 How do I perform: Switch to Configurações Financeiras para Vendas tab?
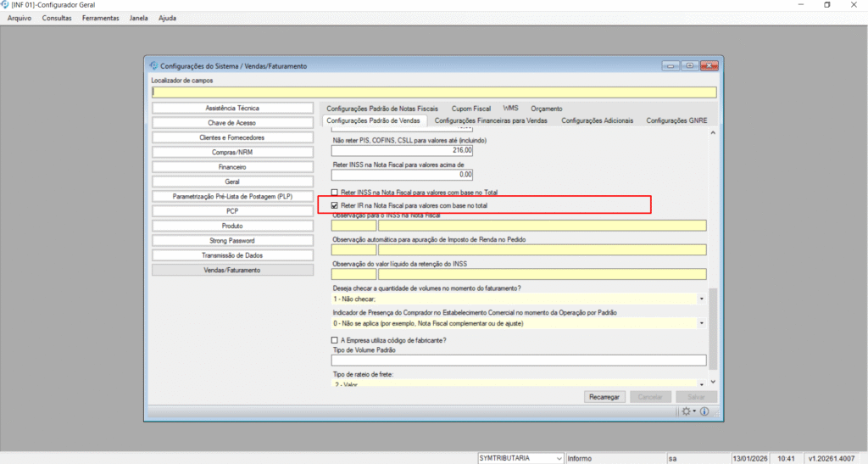tap(492, 120)
